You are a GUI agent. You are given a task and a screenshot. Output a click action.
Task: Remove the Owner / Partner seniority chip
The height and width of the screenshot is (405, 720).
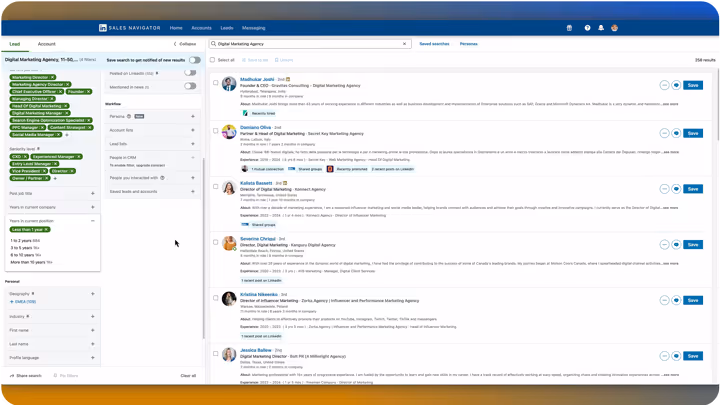pyautogui.click(x=46, y=178)
